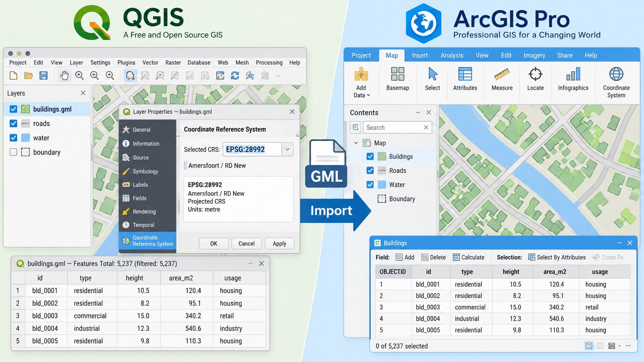The height and width of the screenshot is (362, 644).
Task: Open the Basemap gallery icon
Action: (397, 74)
